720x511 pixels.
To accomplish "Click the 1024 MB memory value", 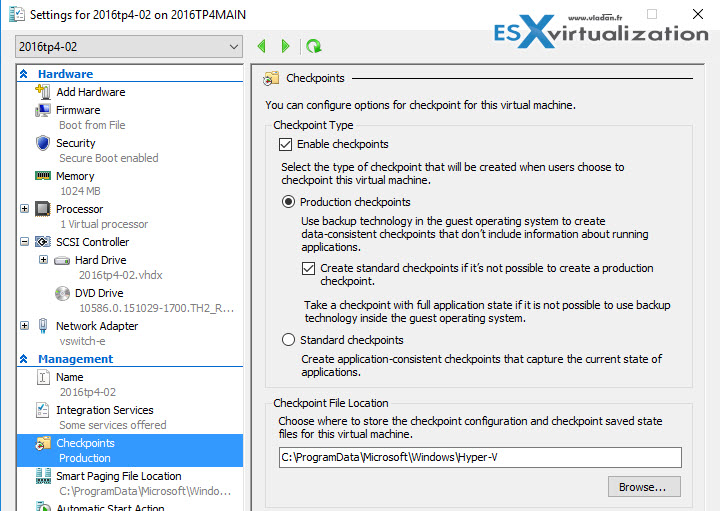I will point(80,191).
